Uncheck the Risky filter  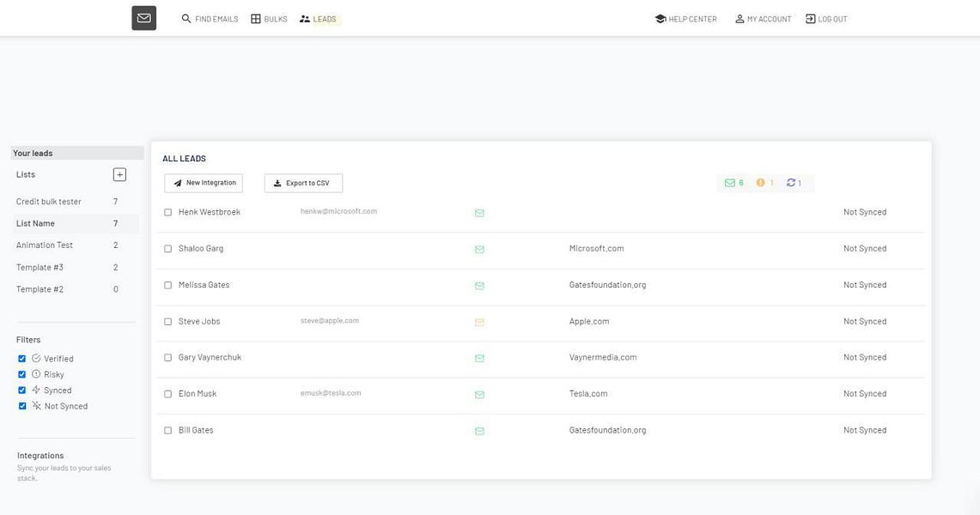(x=21, y=374)
